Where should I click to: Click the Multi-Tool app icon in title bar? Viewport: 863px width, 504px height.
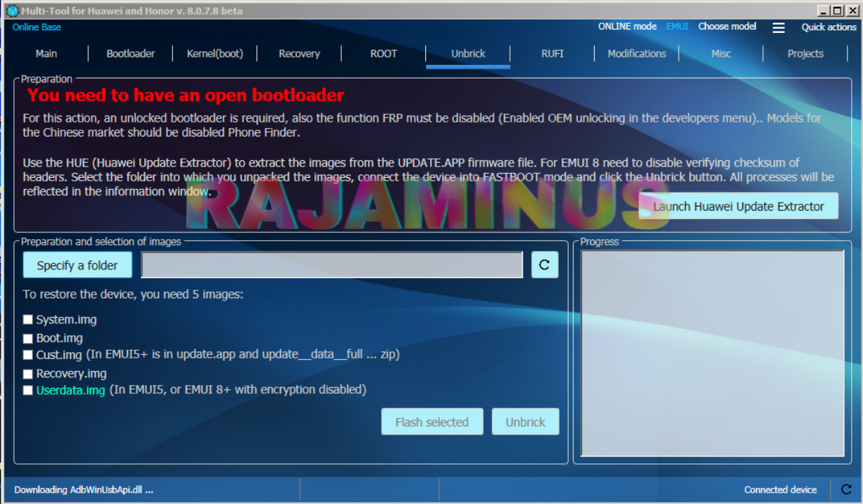pos(12,10)
